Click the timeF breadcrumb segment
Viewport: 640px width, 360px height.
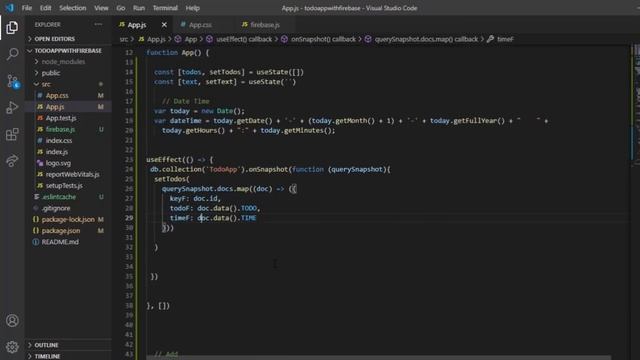(x=501, y=39)
